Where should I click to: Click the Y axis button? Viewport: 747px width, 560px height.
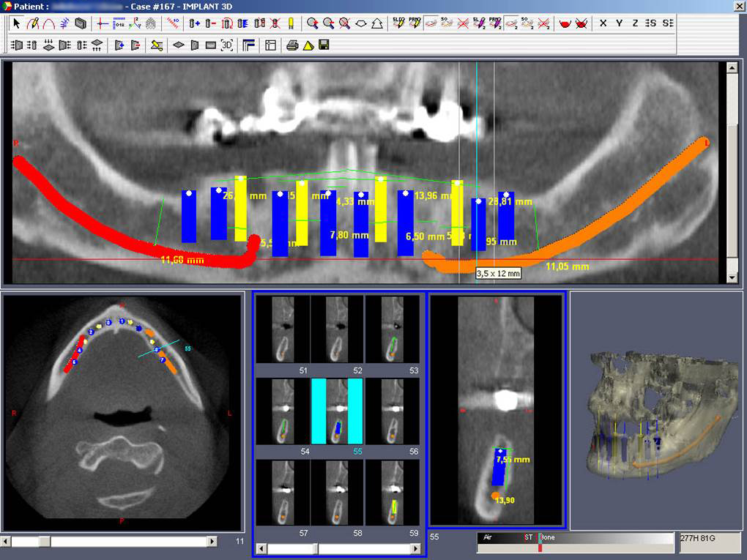[619, 23]
